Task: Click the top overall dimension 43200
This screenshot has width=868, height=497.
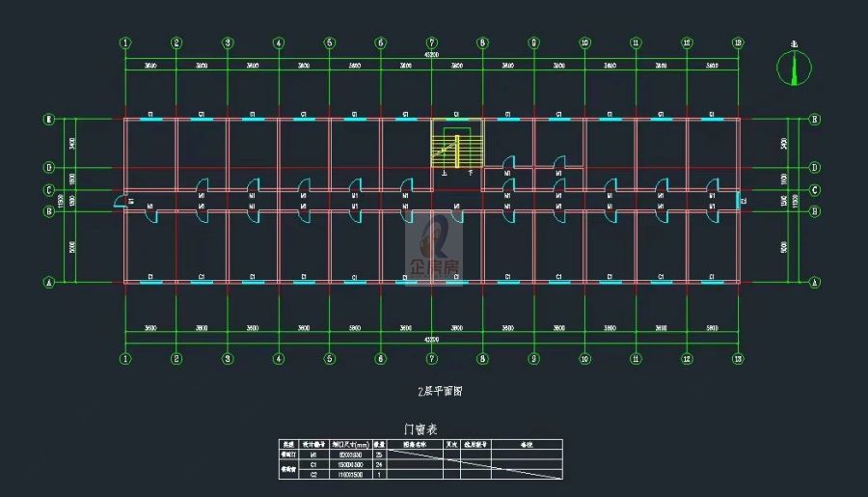Action: 432,55
